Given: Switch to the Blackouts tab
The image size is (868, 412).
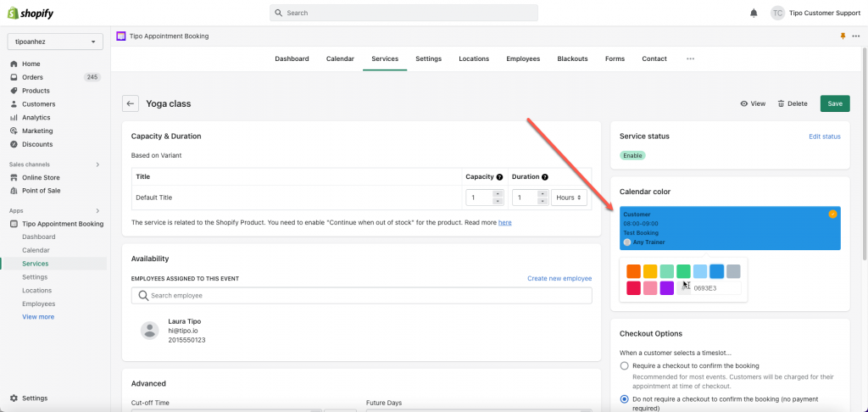Looking at the screenshot, I should [x=572, y=58].
